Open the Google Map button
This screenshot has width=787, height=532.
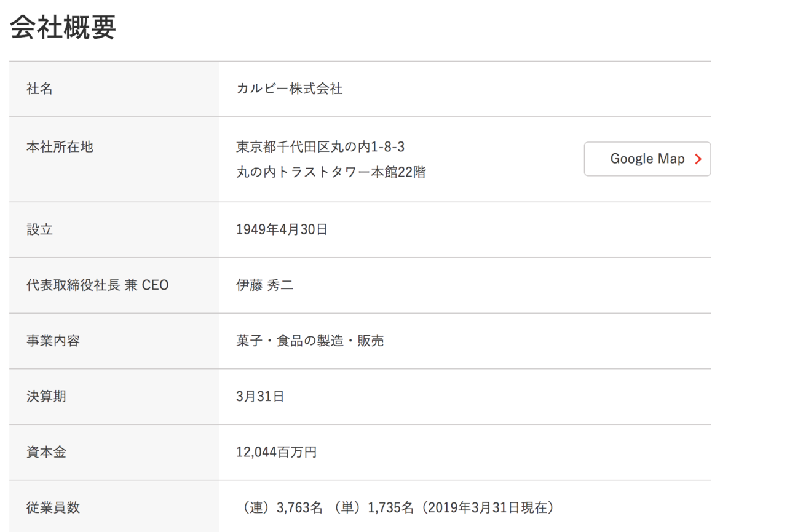(647, 159)
